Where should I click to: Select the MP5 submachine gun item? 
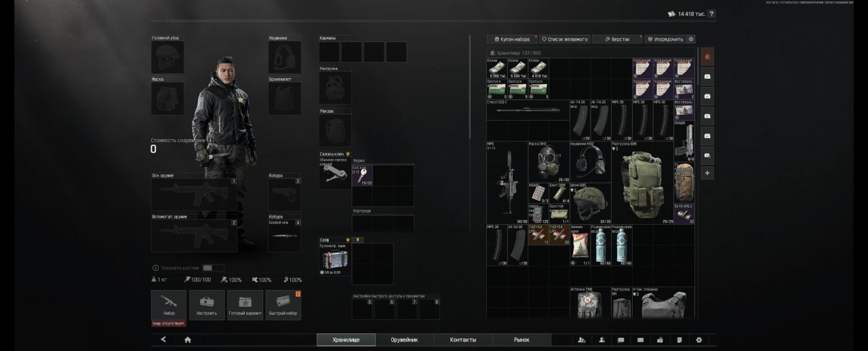click(507, 183)
